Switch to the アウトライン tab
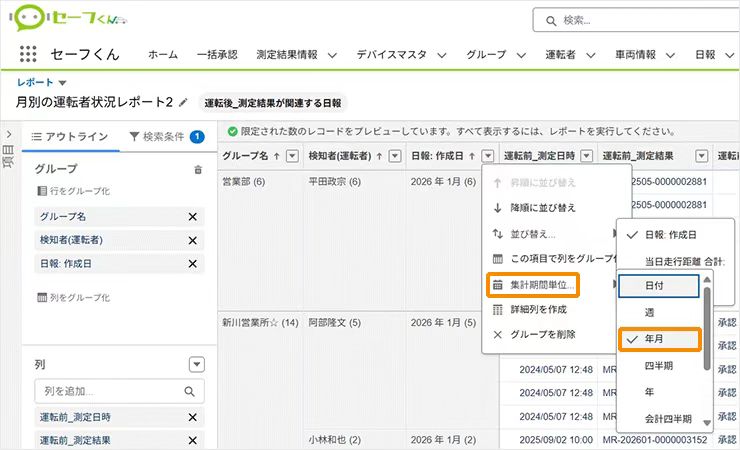The image size is (740, 450). 70,137
